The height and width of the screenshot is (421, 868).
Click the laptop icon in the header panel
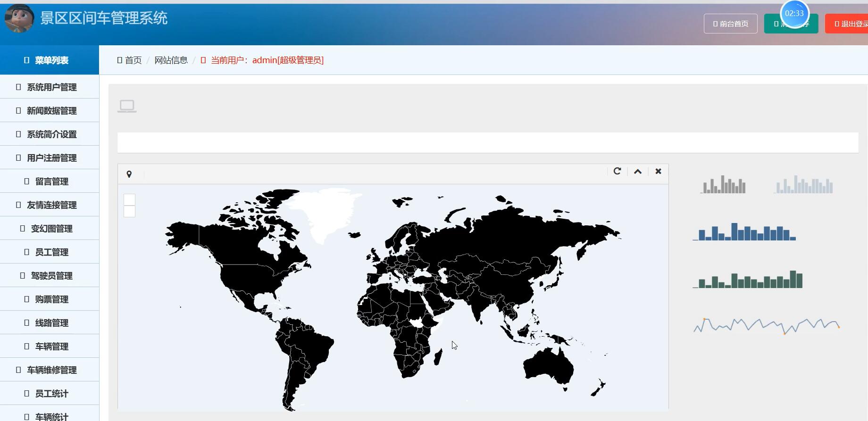click(x=127, y=106)
